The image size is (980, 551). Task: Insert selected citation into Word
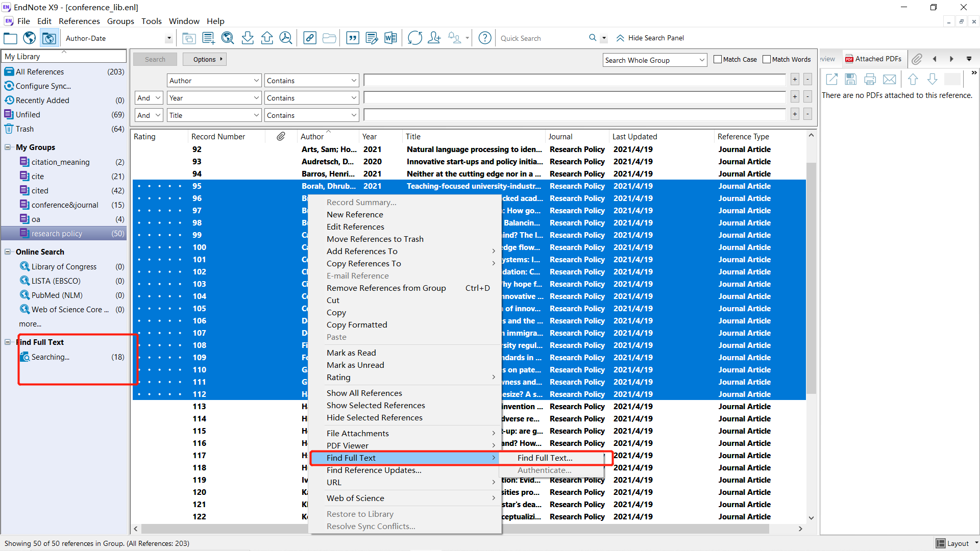coord(353,38)
